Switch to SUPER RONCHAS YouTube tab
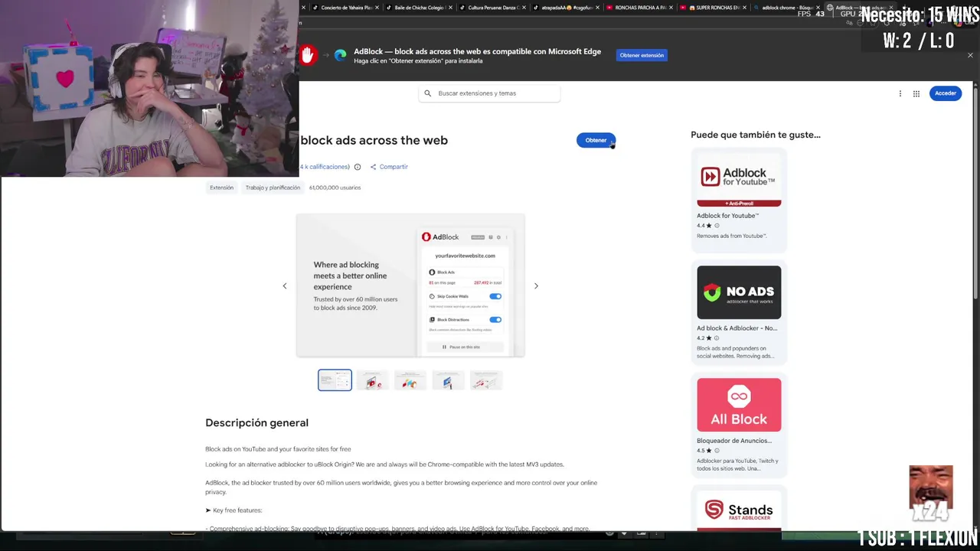The height and width of the screenshot is (551, 980). (713, 8)
